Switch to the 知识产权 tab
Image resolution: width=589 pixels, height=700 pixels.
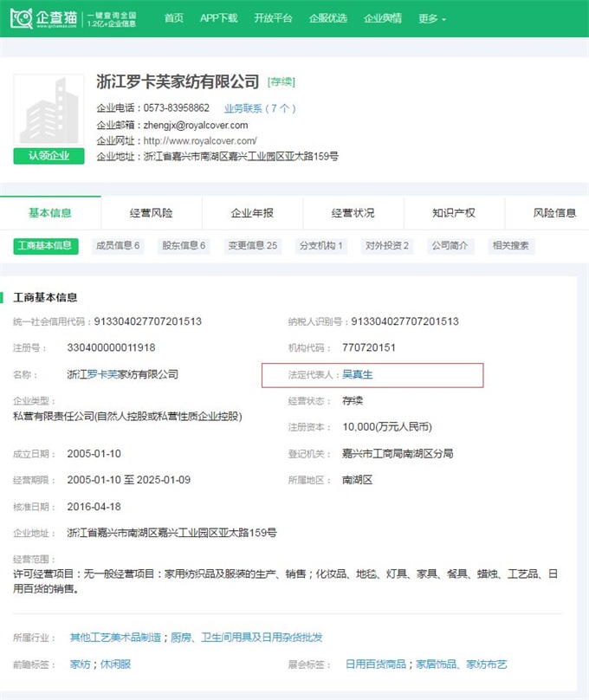(454, 213)
